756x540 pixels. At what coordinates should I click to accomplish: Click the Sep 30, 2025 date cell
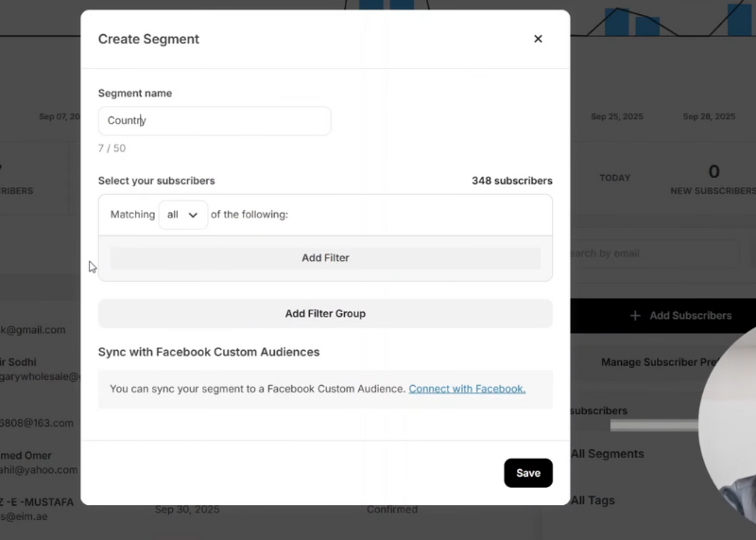click(x=187, y=510)
